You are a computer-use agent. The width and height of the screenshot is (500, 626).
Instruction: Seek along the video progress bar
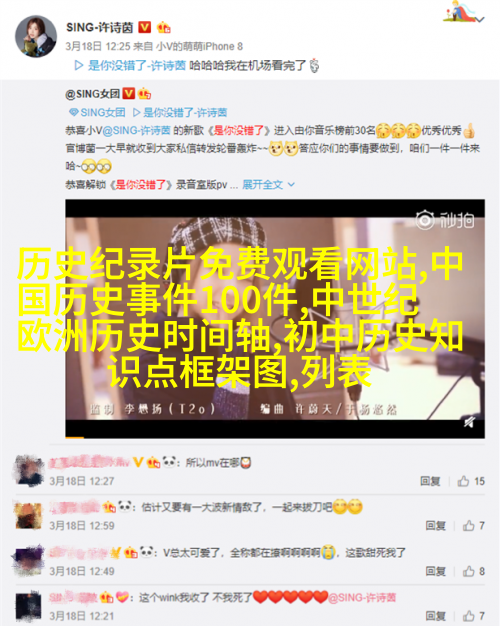point(275,438)
